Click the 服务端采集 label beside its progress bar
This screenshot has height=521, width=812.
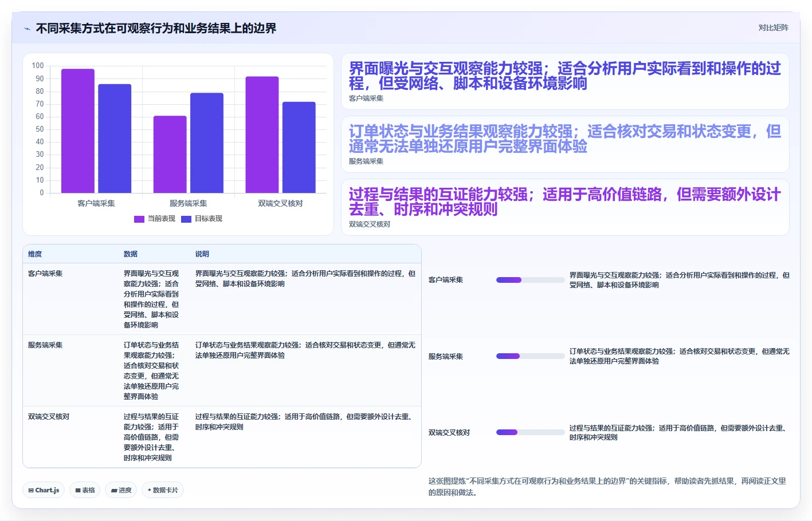tap(446, 356)
